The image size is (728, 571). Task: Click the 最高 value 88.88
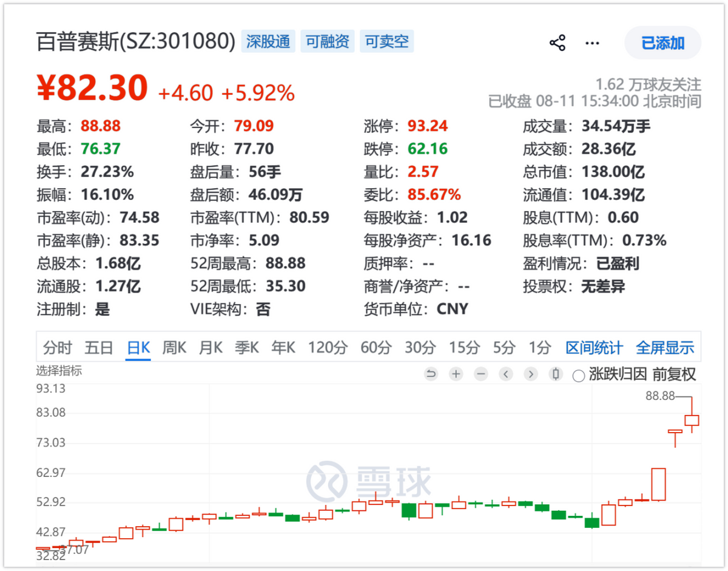tap(101, 126)
